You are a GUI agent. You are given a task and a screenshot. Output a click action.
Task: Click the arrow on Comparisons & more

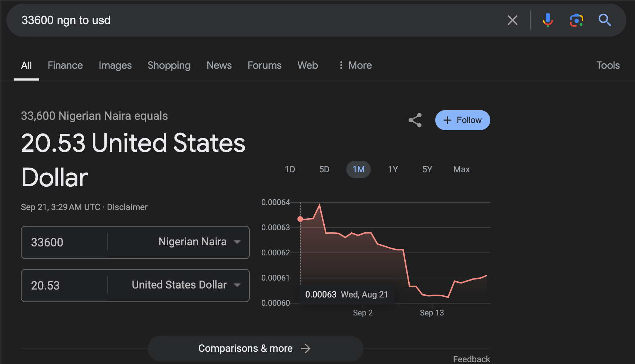306,349
